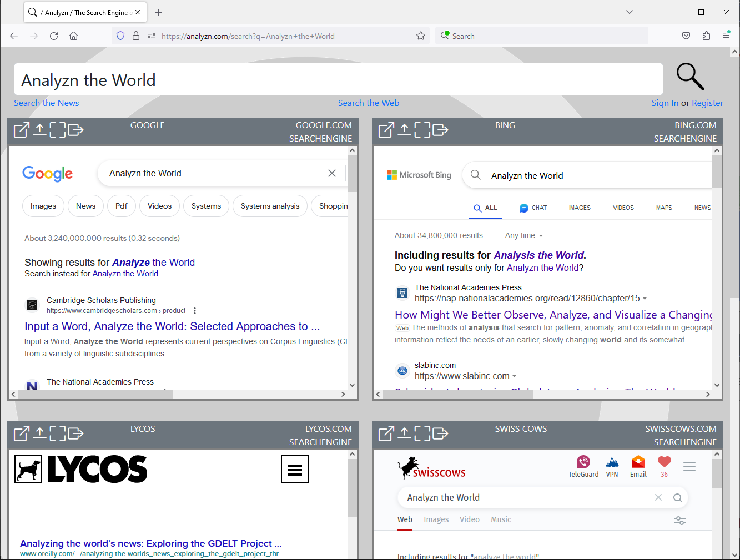The image size is (740, 560).
Task: Expand Swiss Cows panel to fullscreen icon
Action: point(422,433)
